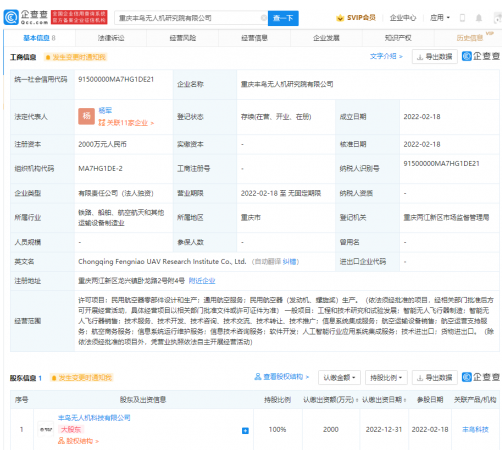Select the 重庆两江新区市场监督管理局 value

[446, 218]
